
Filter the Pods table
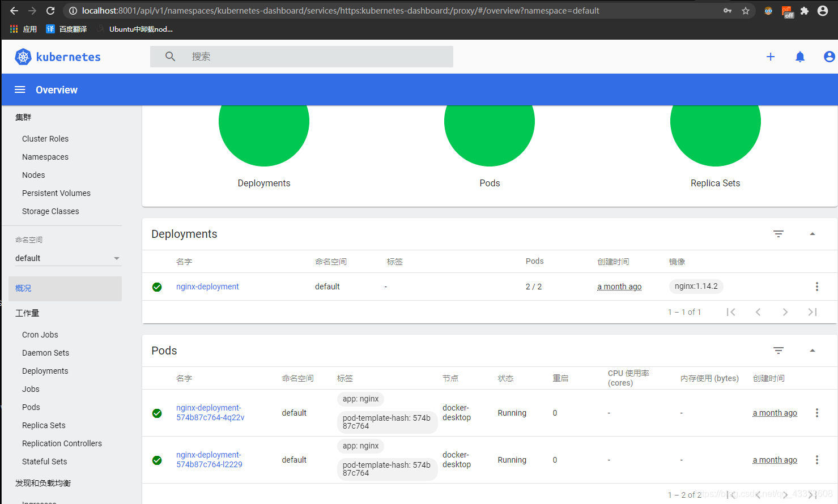tap(779, 351)
